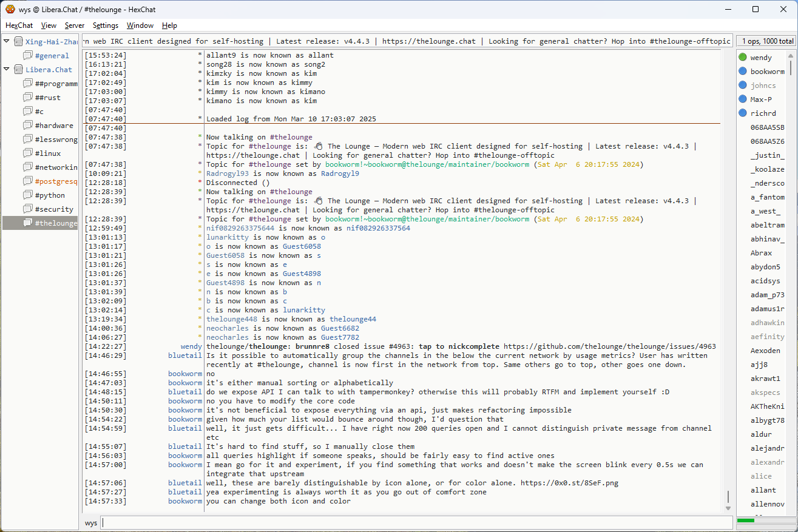
Task: Click the channel icon beside #linux
Action: [x=27, y=153]
